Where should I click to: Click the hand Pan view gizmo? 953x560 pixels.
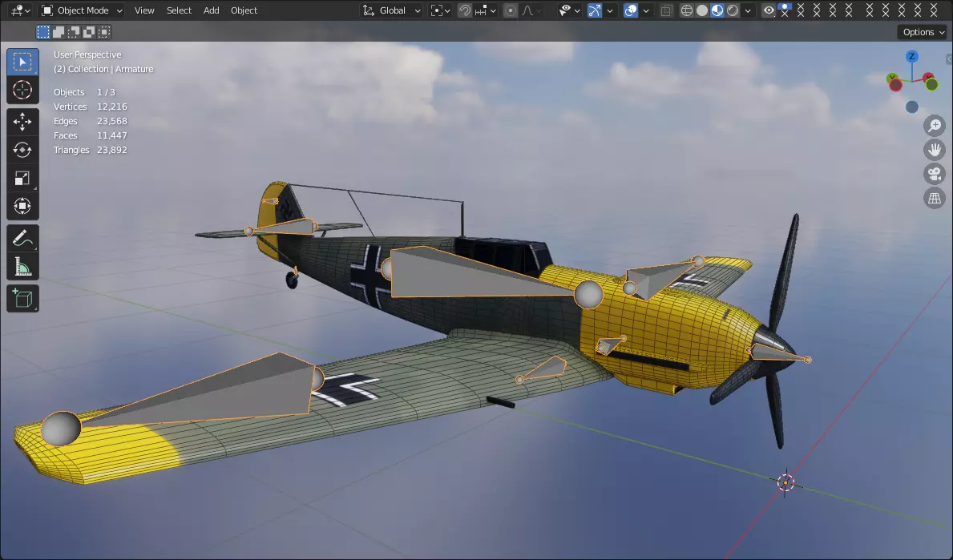[x=934, y=150]
